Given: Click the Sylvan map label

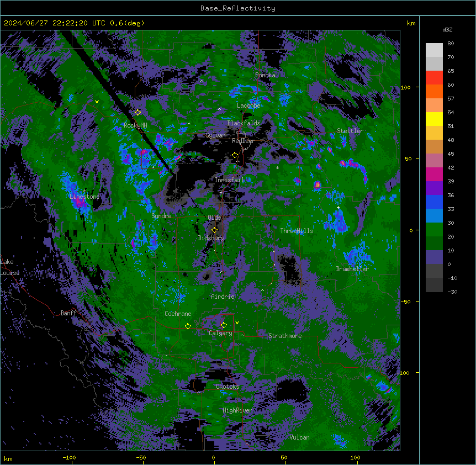Looking at the screenshot, I should click(215, 135).
